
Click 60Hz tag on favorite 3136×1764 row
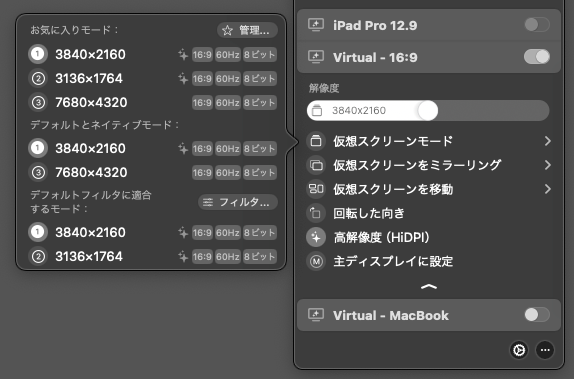[x=228, y=79]
